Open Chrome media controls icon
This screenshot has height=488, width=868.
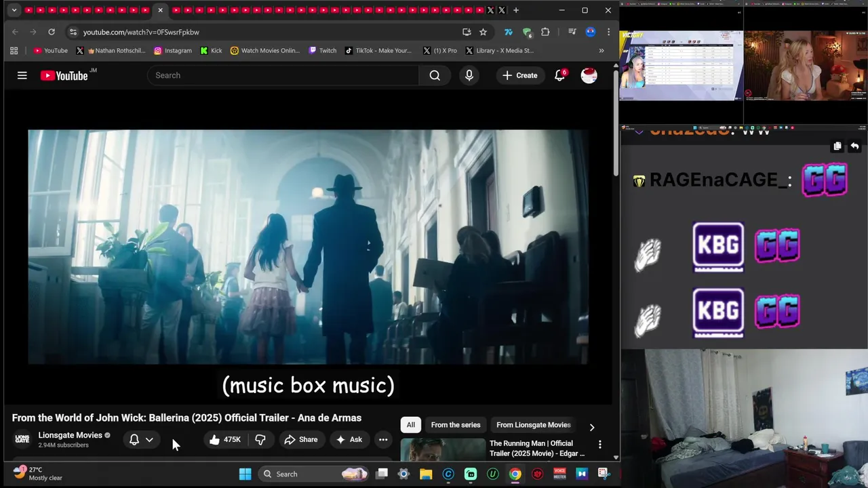(572, 32)
